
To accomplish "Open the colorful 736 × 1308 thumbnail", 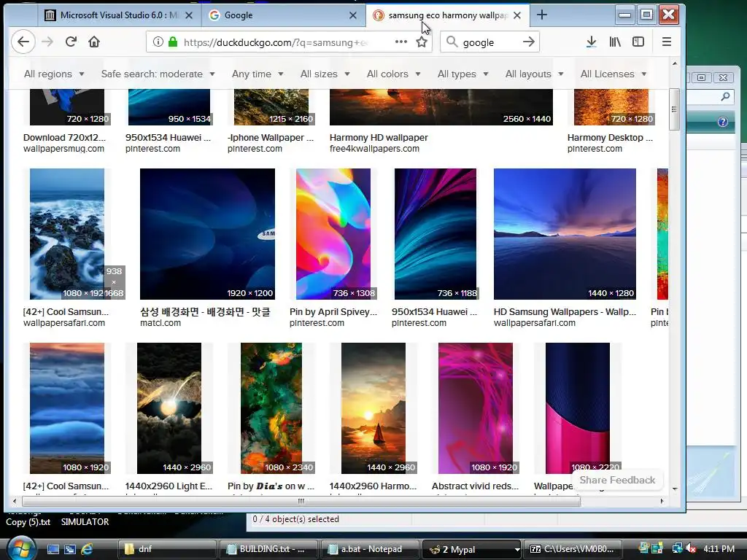I will (333, 234).
